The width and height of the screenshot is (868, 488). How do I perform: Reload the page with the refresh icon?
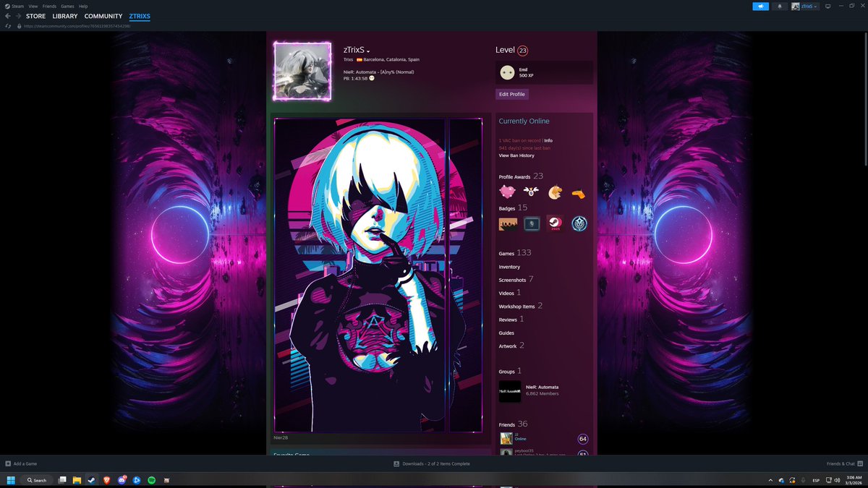click(x=8, y=26)
